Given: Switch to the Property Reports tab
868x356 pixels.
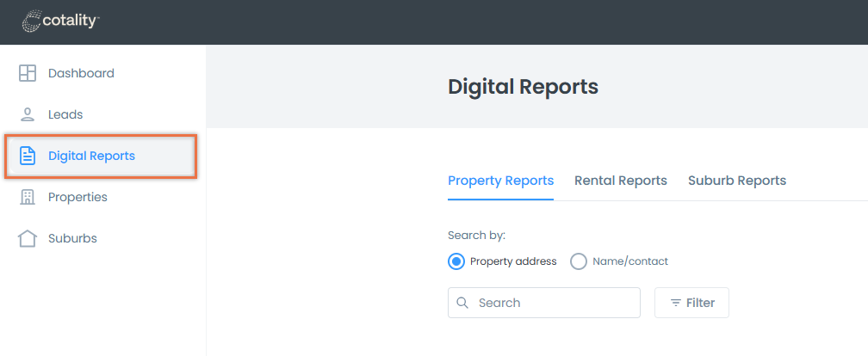Looking at the screenshot, I should point(500,181).
